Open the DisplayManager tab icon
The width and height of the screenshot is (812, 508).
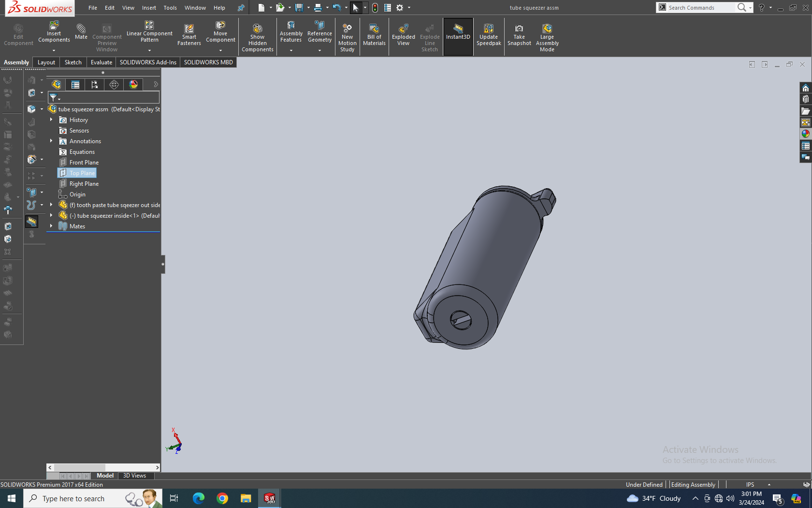click(133, 85)
